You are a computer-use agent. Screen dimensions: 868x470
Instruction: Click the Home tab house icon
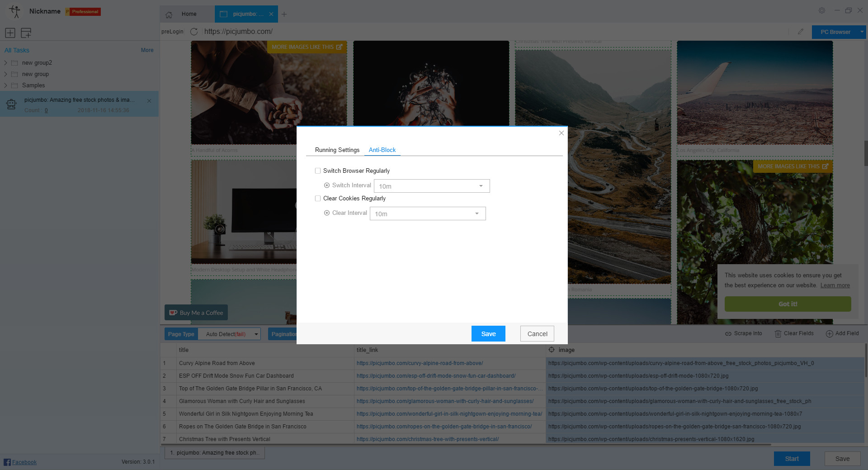[x=169, y=14]
